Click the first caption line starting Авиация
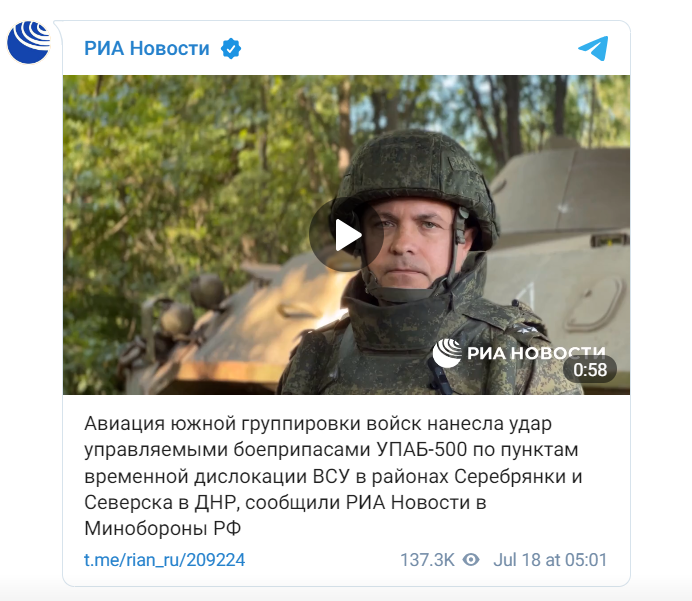This screenshot has height=601, width=692. point(318,424)
